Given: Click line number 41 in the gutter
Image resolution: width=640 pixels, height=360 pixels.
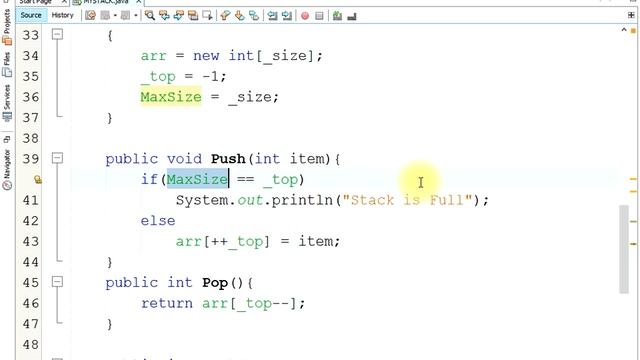Looking at the screenshot, I should click(x=31, y=200).
